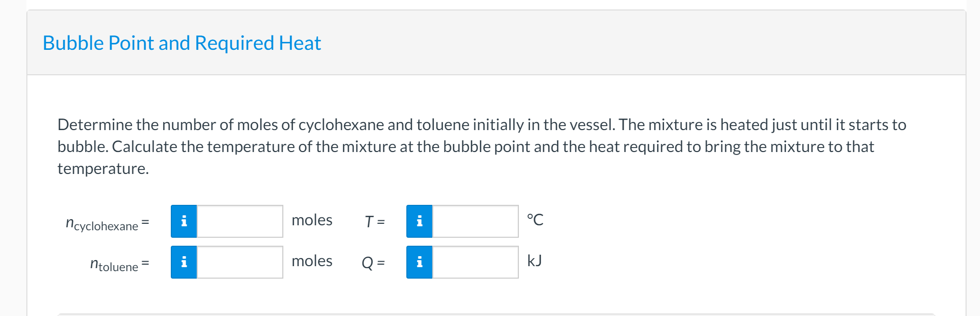The image size is (980, 316).
Task: Click the moles unit after cyclohexane field
Action: [312, 220]
